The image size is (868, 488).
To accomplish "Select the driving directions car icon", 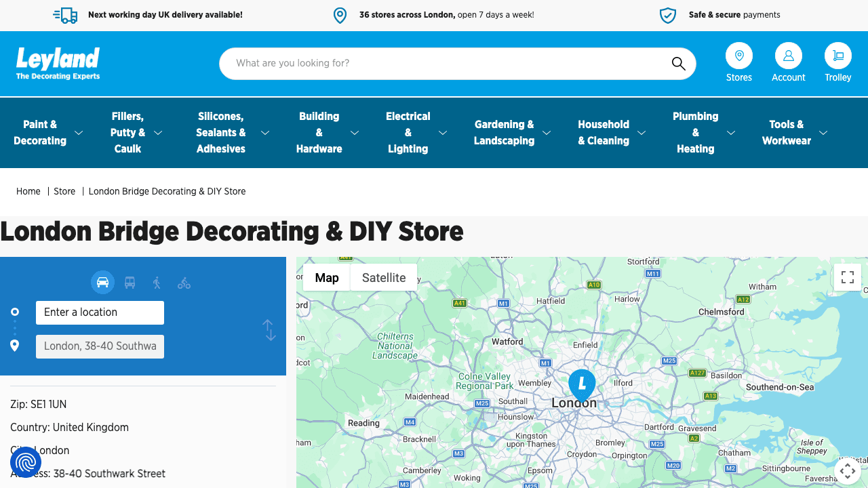I will [102, 283].
